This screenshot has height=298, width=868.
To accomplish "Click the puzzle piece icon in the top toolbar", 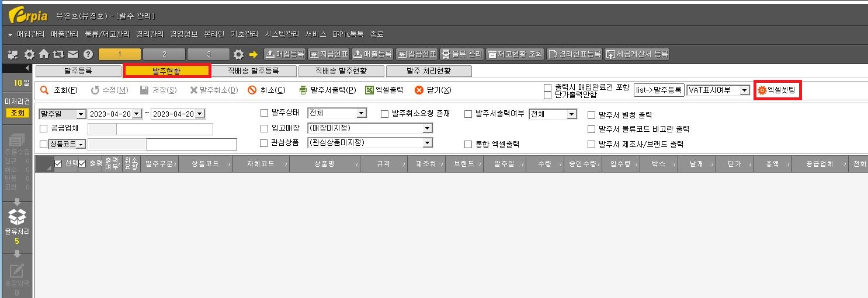I will pos(13,54).
